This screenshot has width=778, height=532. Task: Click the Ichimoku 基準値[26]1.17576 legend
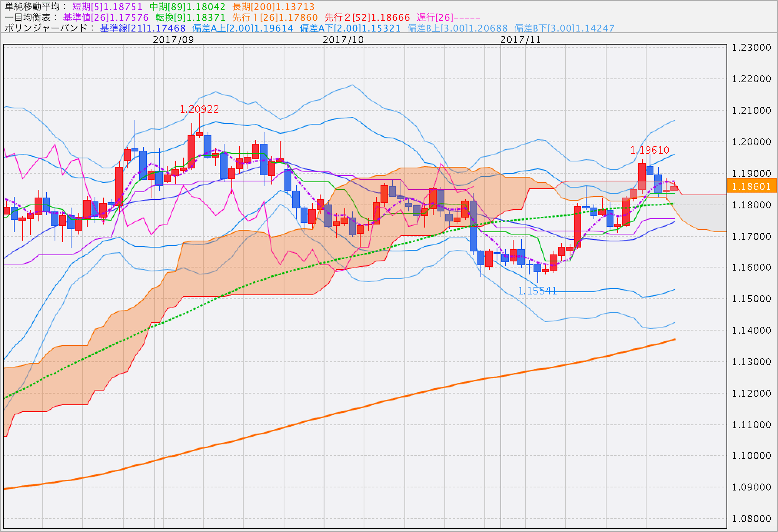point(106,18)
